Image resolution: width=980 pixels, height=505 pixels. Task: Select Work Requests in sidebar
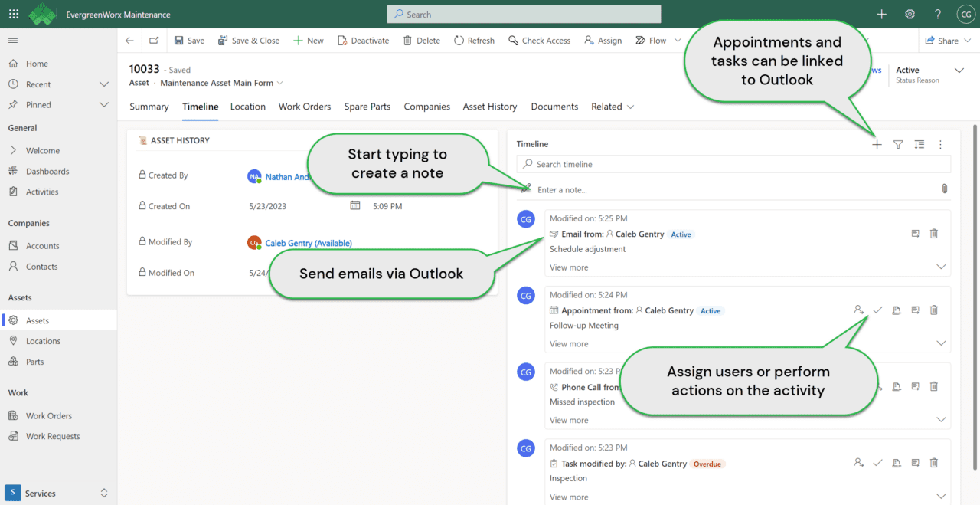coord(53,436)
